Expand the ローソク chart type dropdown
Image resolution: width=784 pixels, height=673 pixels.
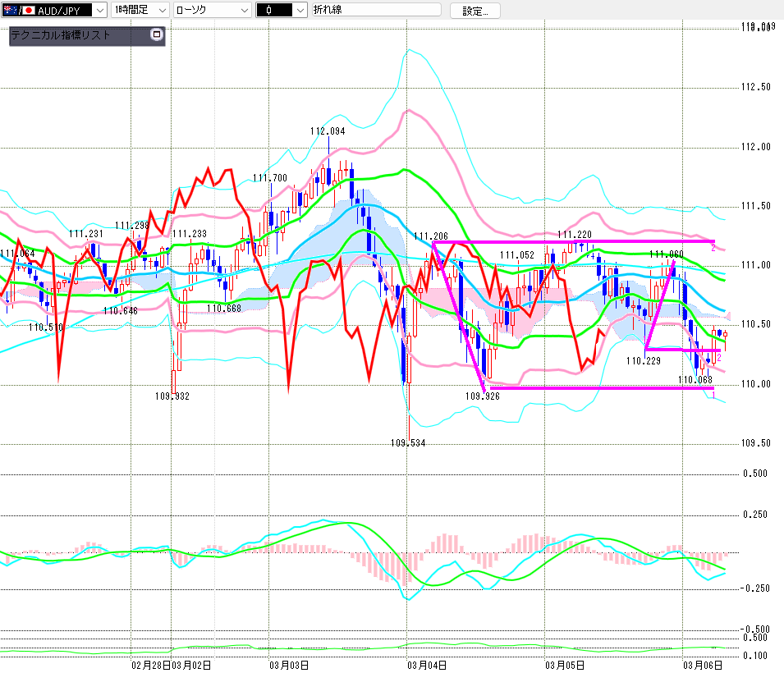point(244,10)
